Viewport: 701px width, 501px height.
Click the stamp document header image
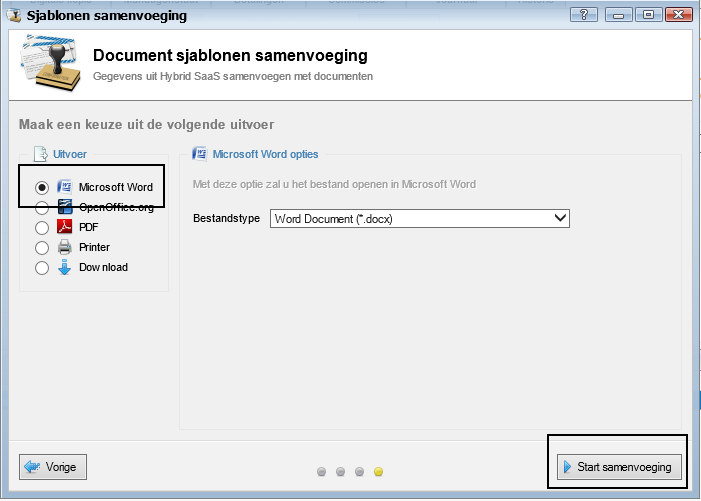[49, 64]
